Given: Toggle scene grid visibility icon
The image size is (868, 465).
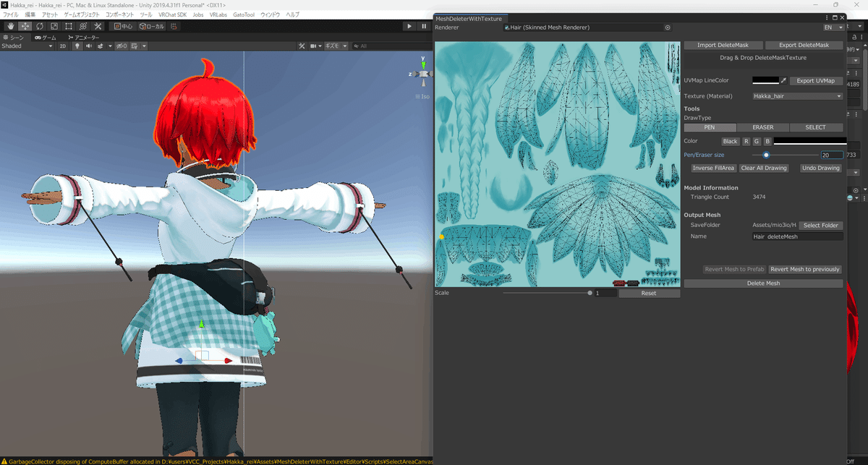Looking at the screenshot, I should click(135, 46).
